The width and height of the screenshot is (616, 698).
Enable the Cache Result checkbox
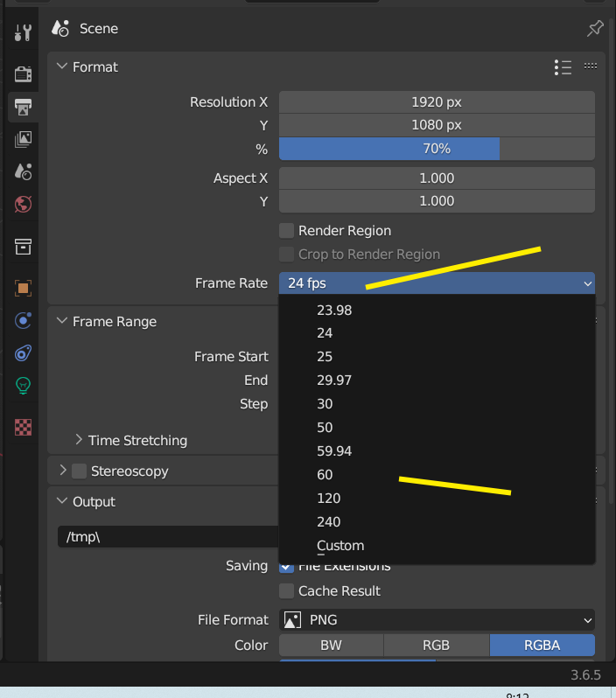point(286,591)
